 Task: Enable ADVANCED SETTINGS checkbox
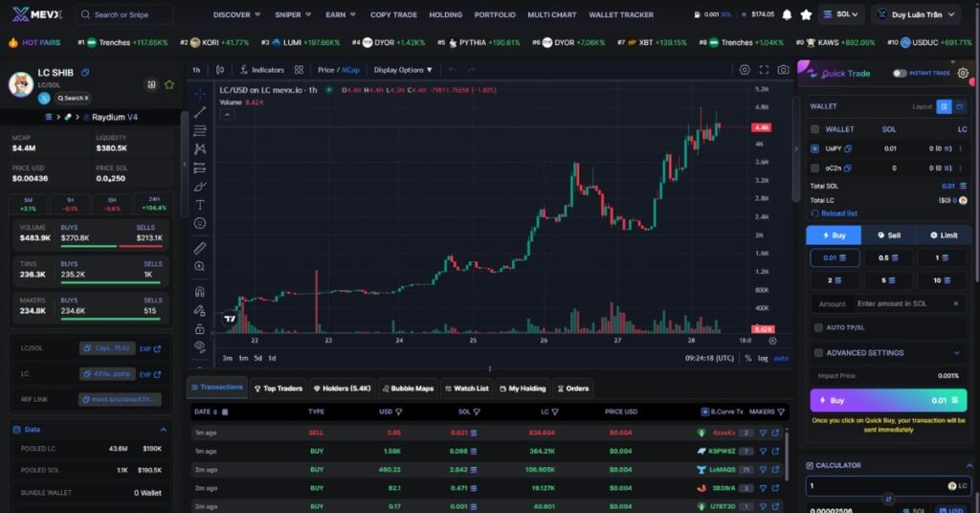818,353
